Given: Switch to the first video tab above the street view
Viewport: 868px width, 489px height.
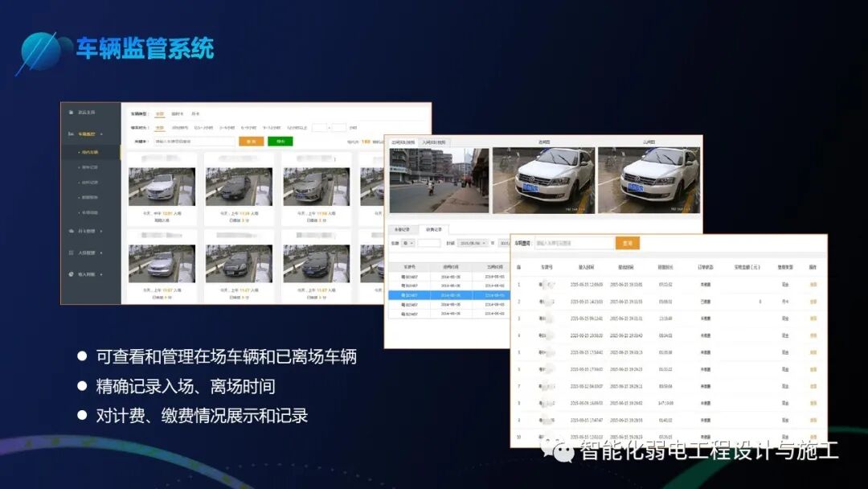Looking at the screenshot, I should click(403, 142).
